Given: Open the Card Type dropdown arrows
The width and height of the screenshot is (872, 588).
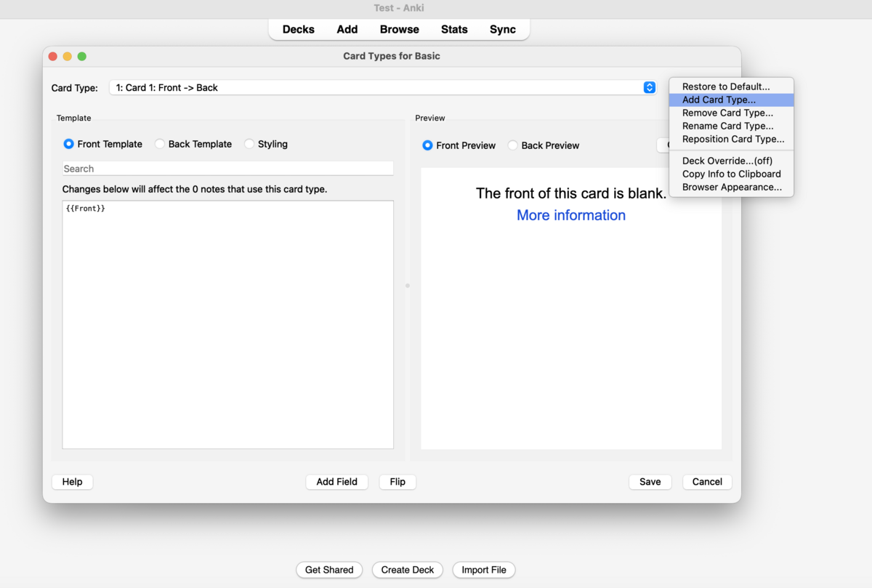Looking at the screenshot, I should [649, 87].
